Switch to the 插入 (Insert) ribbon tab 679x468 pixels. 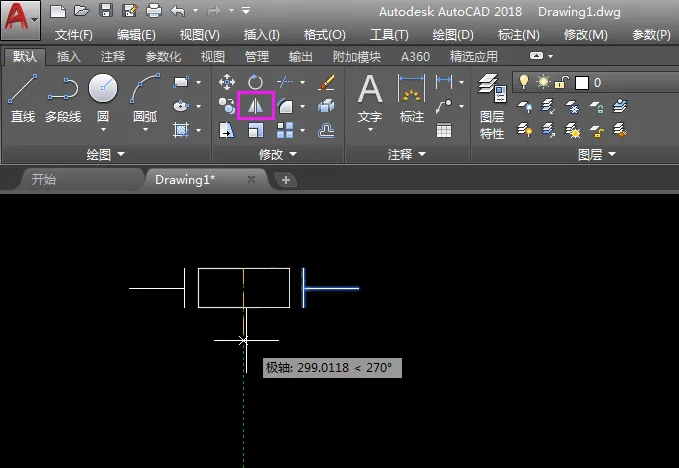point(69,57)
